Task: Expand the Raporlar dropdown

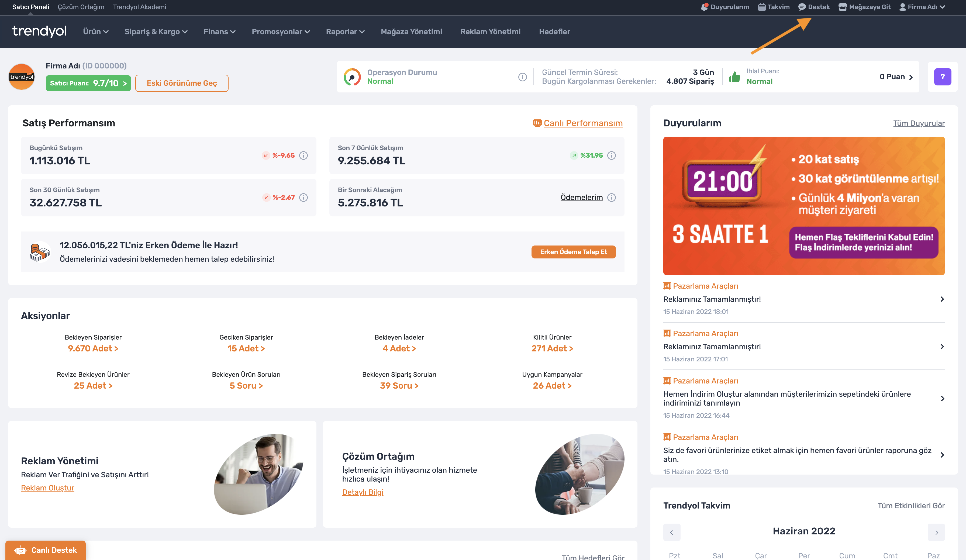Action: 345,32
